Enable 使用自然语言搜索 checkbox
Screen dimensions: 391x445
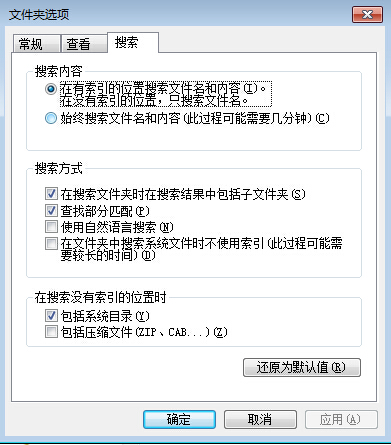(51, 227)
